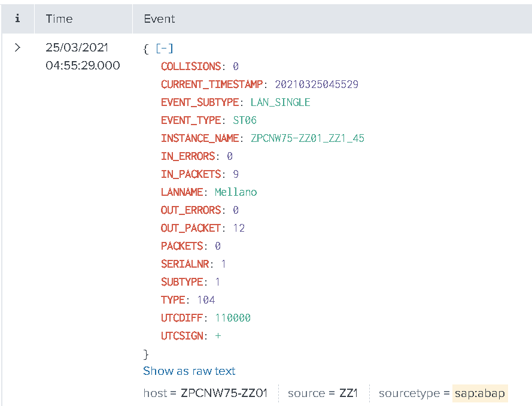This screenshot has width=532, height=406.
Task: Collapse the JSON with the [-] toggle
Action: [164, 49]
